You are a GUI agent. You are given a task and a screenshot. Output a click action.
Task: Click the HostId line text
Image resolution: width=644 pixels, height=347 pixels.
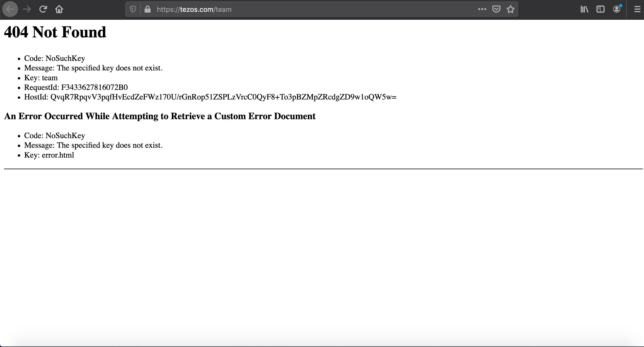point(210,97)
